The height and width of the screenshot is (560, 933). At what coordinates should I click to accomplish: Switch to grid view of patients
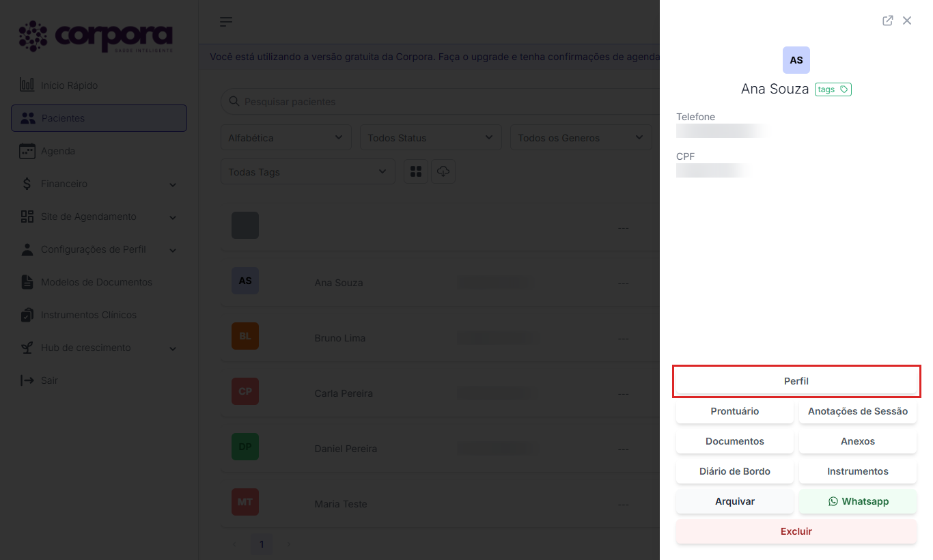coord(416,171)
